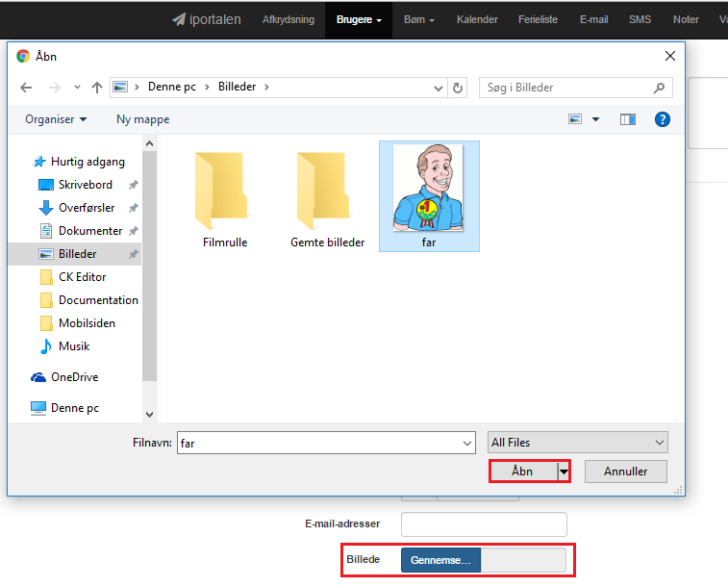Open the Organiser dropdown menu
The height and width of the screenshot is (587, 728).
click(56, 119)
